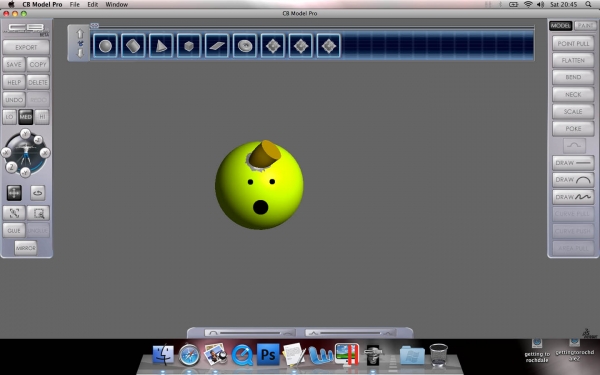Open Photoshop from the dock
The height and width of the screenshot is (375, 600).
click(268, 354)
